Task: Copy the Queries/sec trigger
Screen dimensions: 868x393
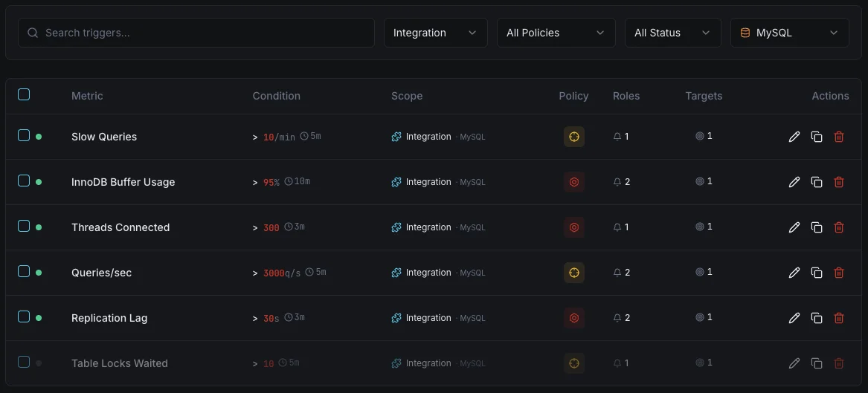Action: point(817,273)
